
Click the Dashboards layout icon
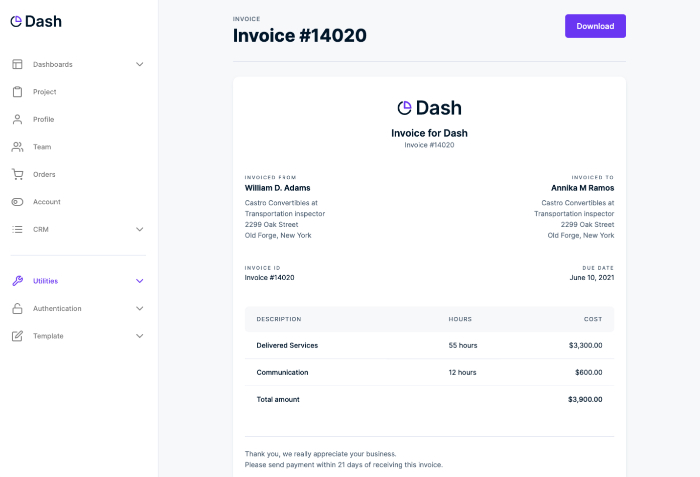click(x=17, y=64)
